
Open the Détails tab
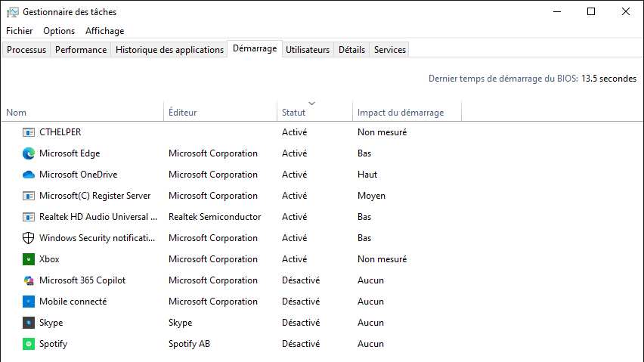click(351, 50)
